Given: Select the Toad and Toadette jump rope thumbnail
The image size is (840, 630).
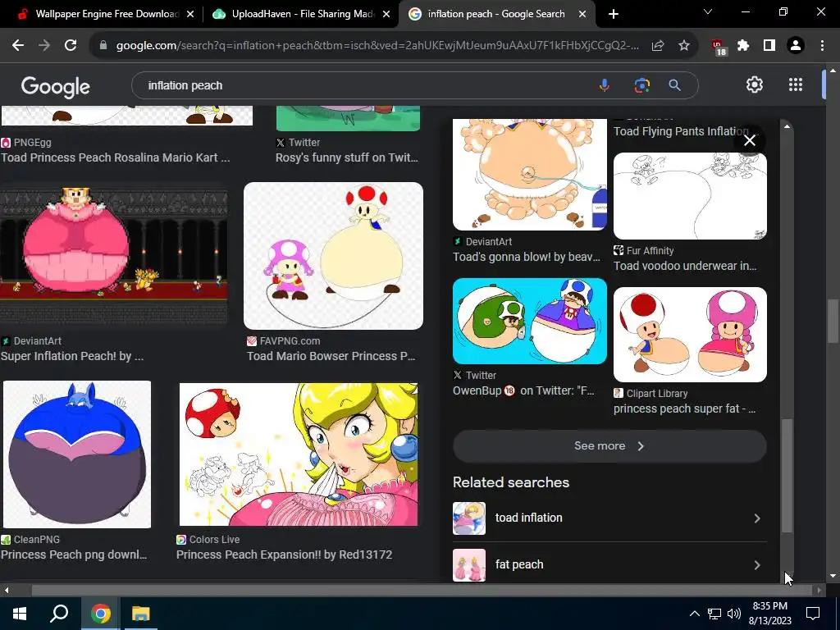Looking at the screenshot, I should coord(333,256).
